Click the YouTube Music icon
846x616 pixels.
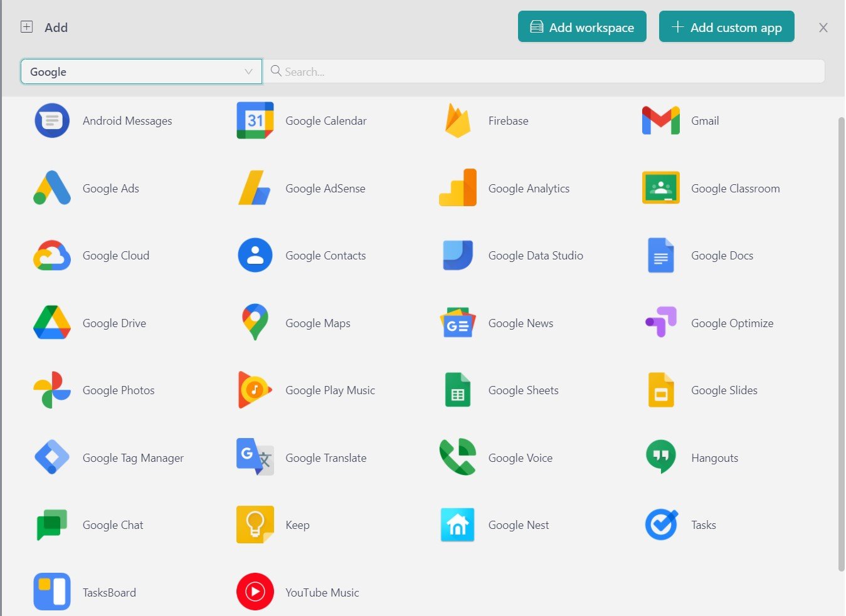[254, 592]
